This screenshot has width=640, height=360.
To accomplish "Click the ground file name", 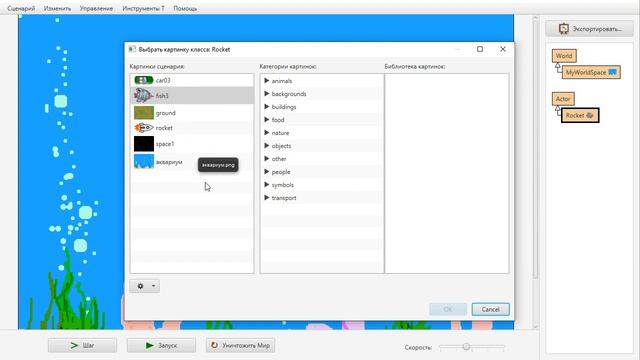I will 166,113.
